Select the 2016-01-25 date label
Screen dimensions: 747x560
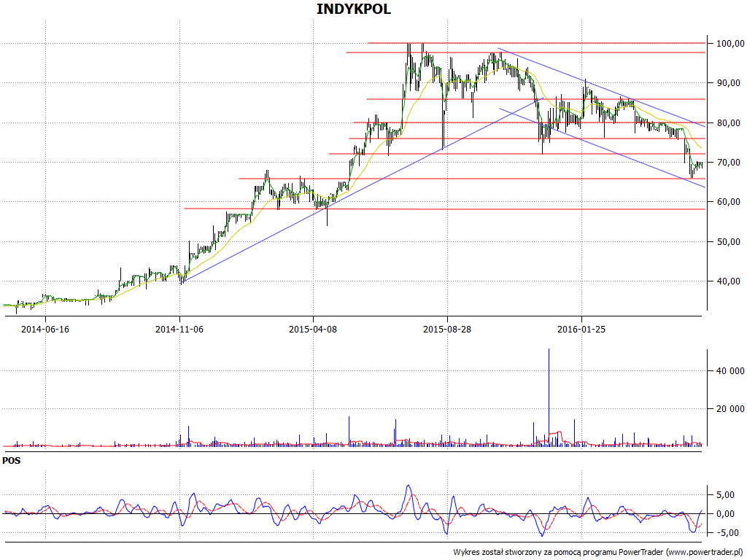pyautogui.click(x=581, y=329)
